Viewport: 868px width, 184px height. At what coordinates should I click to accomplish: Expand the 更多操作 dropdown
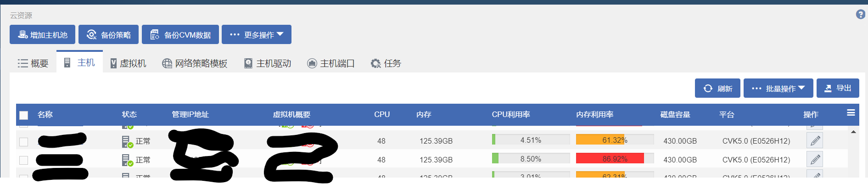pyautogui.click(x=256, y=35)
